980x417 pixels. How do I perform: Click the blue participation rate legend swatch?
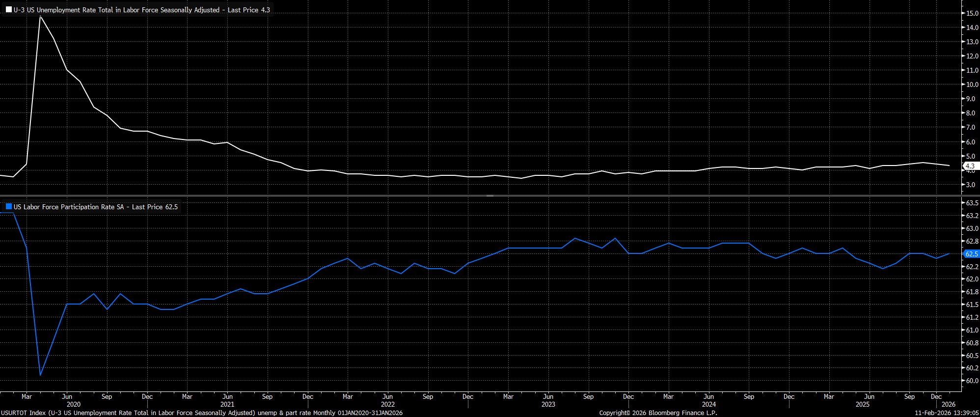pos(9,207)
